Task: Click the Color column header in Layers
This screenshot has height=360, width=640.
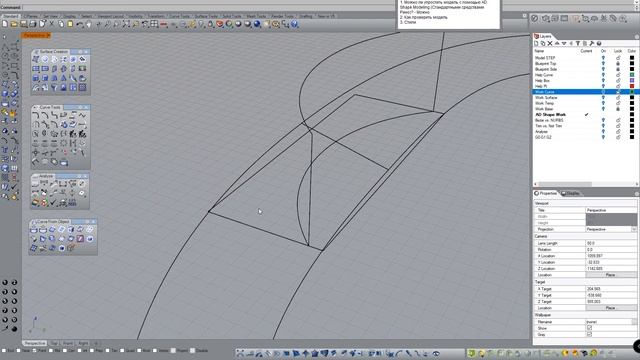Action: (631, 51)
